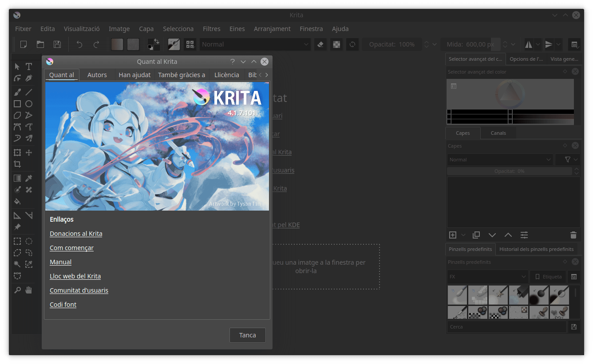Close the dialog with Tanca button

point(248,335)
